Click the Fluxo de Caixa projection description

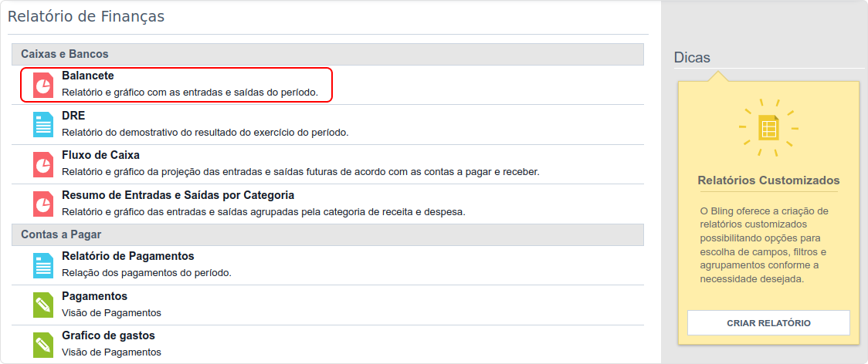click(300, 172)
